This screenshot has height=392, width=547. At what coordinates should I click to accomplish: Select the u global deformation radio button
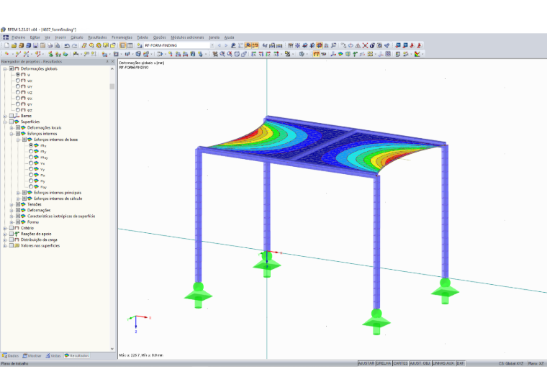click(x=18, y=75)
